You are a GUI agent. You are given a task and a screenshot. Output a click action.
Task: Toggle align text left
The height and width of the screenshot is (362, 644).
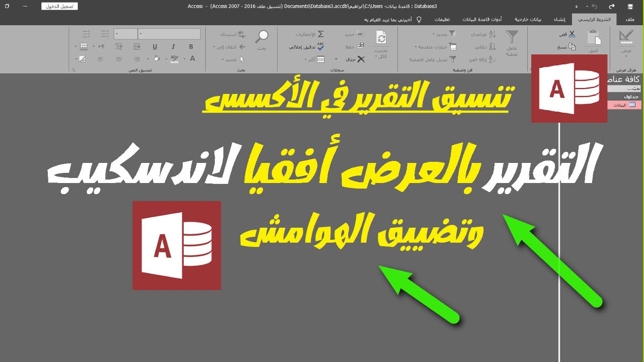(101, 59)
